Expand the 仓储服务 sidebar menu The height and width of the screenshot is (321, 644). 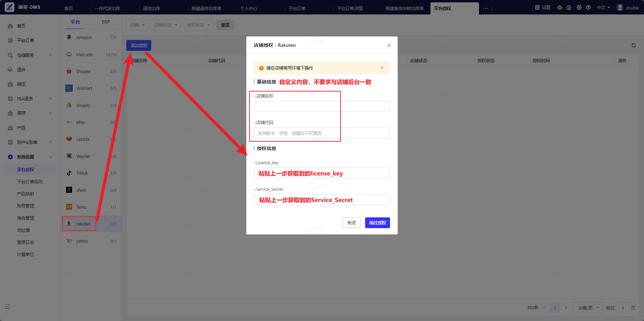pyautogui.click(x=51, y=55)
